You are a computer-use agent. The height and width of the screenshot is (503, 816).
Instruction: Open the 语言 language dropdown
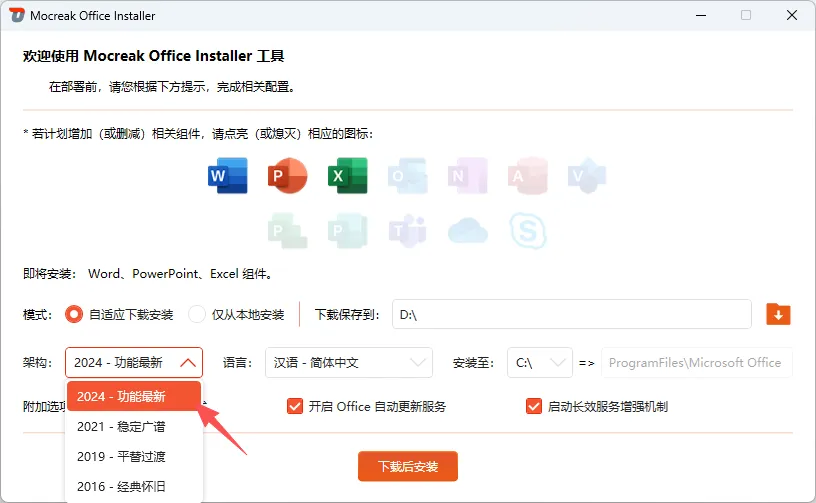click(x=349, y=363)
